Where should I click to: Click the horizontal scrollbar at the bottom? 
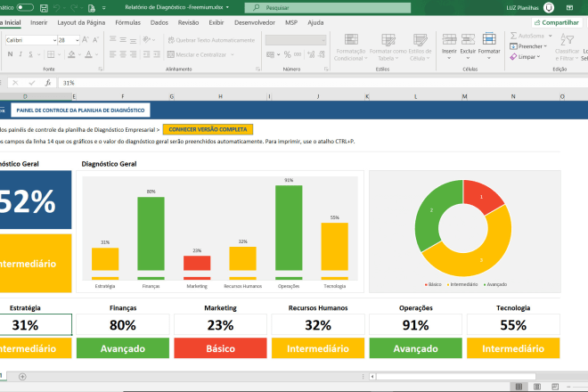click(x=455, y=376)
